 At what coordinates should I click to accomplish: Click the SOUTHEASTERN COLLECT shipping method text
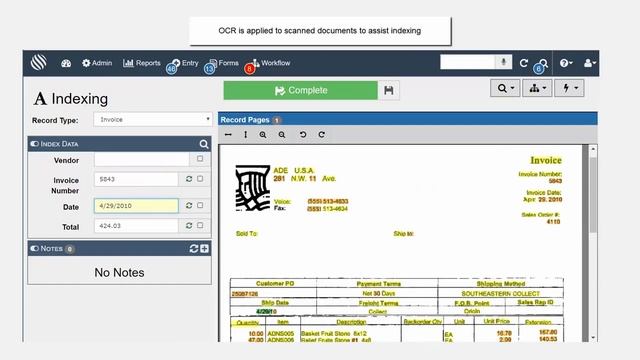(x=500, y=293)
